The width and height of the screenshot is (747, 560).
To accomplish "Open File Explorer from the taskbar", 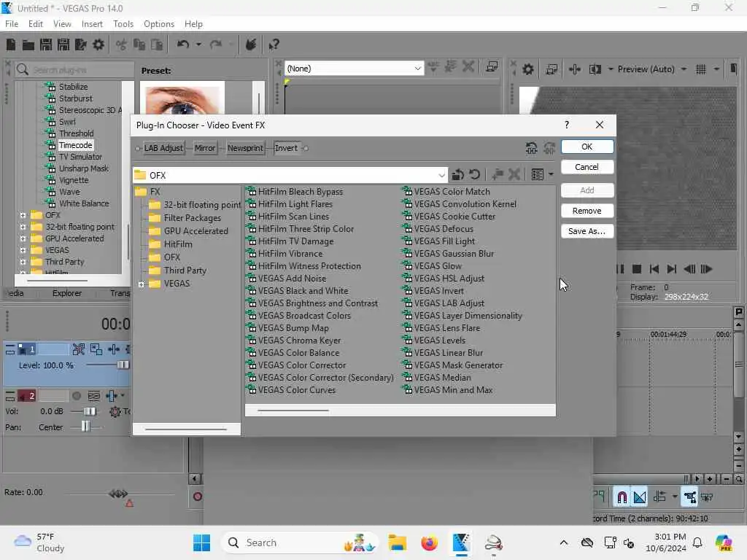I will tap(398, 542).
